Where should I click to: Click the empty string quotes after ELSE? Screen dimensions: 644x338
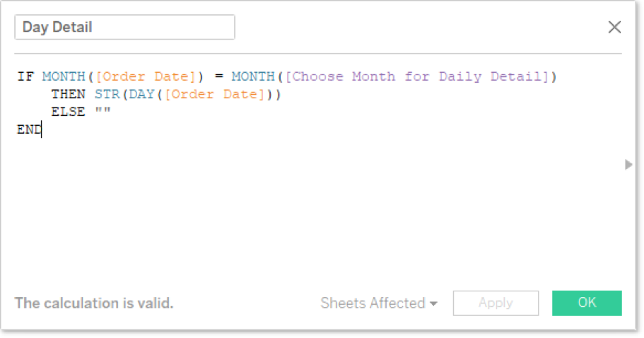coord(103,111)
